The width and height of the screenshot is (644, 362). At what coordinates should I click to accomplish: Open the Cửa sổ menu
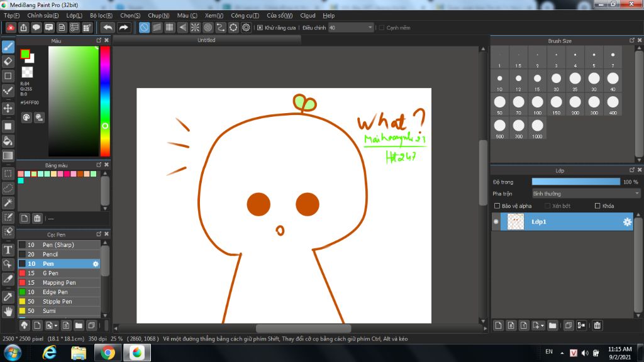(280, 16)
